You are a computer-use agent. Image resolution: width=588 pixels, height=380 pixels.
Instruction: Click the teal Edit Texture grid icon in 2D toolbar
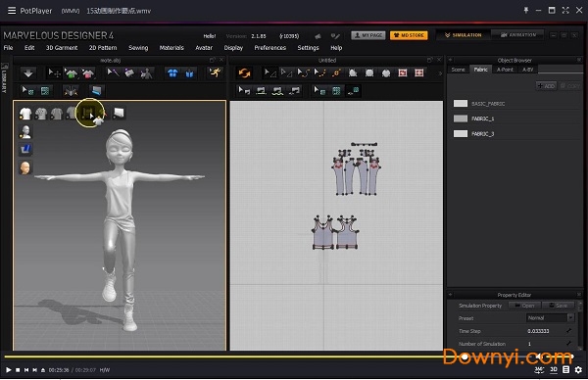pyautogui.click(x=336, y=90)
